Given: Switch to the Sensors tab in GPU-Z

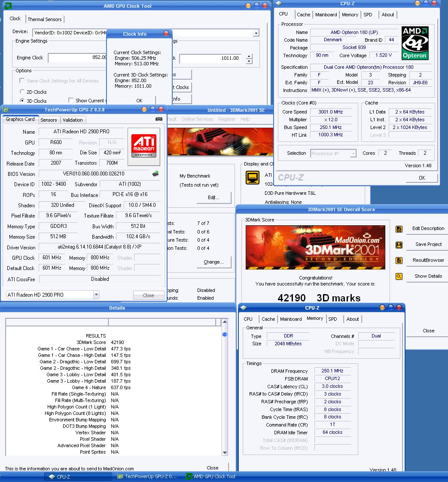Looking at the screenshot, I should click(x=49, y=120).
